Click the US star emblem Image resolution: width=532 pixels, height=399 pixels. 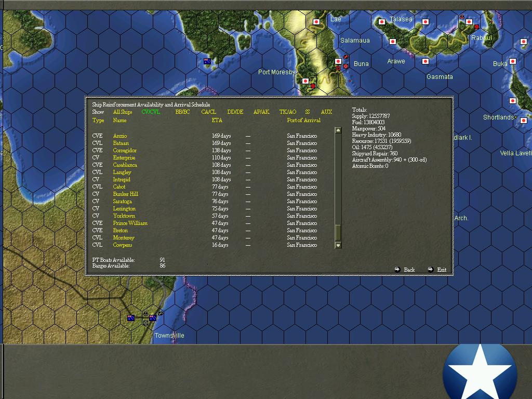click(x=480, y=371)
